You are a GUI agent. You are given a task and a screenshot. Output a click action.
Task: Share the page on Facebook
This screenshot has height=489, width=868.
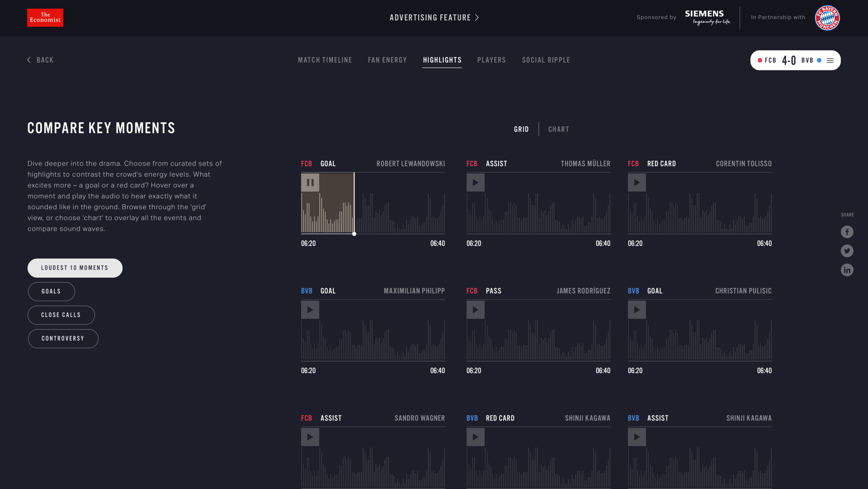pyautogui.click(x=847, y=232)
